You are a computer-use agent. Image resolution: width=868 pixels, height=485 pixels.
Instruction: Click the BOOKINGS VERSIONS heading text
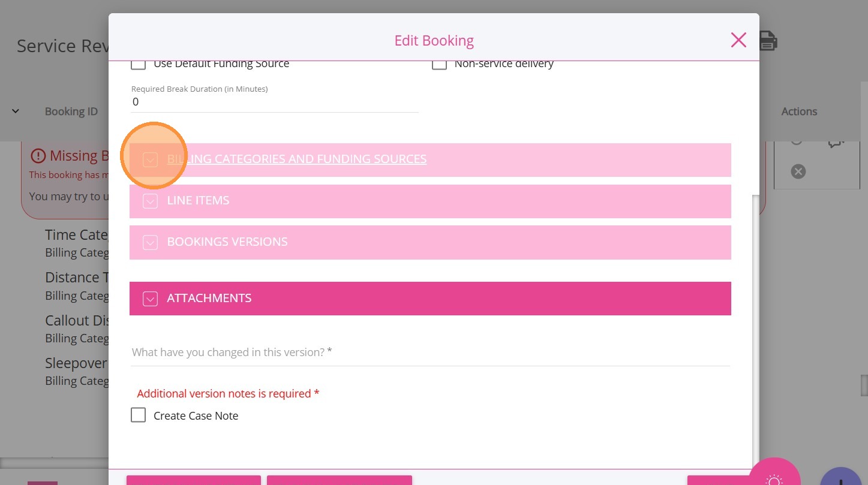227,242
